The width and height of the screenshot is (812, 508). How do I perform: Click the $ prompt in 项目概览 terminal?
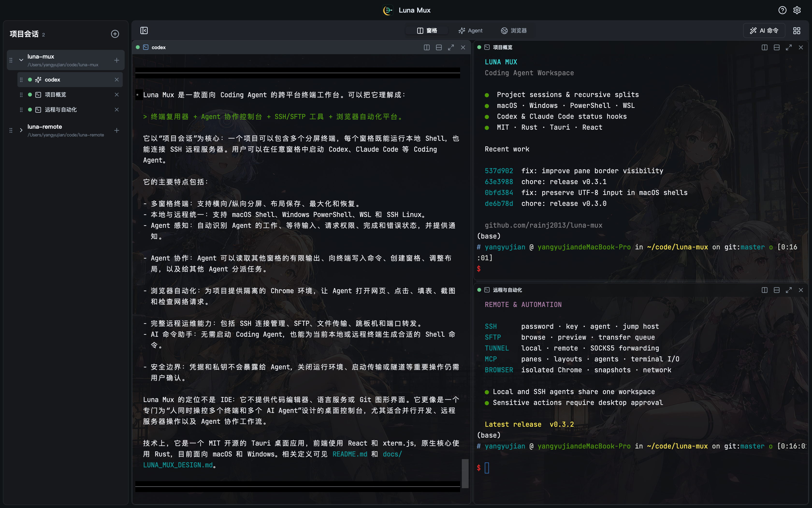[x=479, y=269]
